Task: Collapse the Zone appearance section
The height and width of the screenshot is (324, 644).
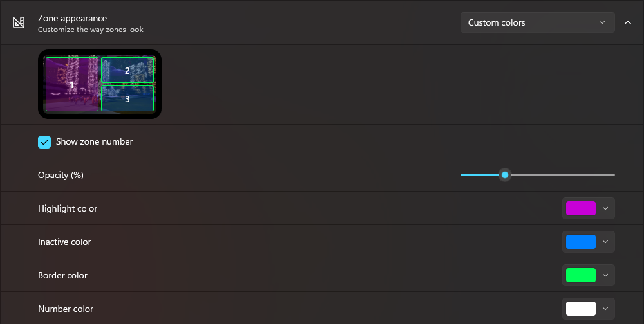Action: coord(628,22)
